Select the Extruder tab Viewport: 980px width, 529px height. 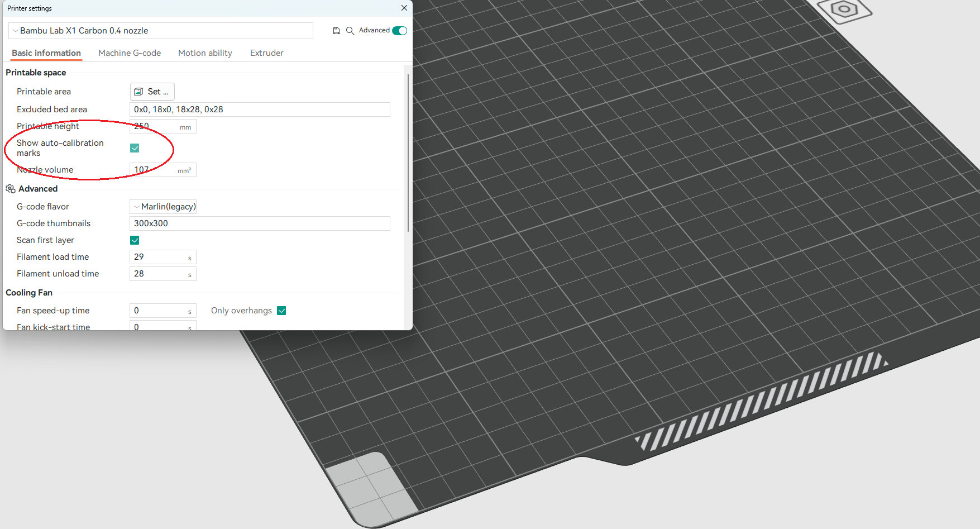266,53
